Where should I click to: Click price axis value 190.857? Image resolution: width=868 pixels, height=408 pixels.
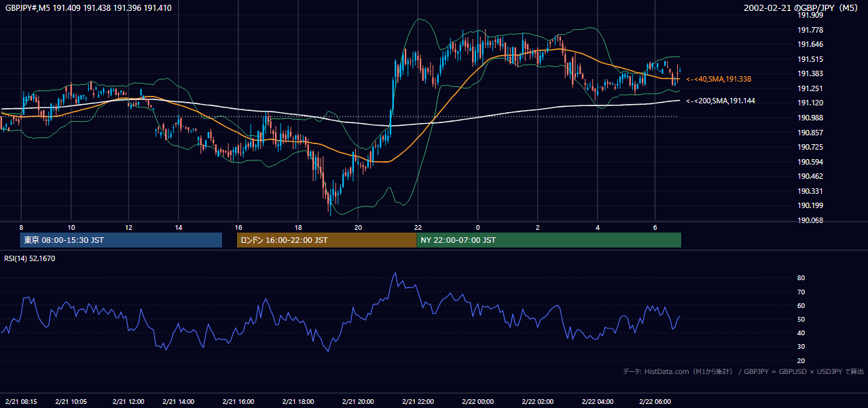(810, 133)
